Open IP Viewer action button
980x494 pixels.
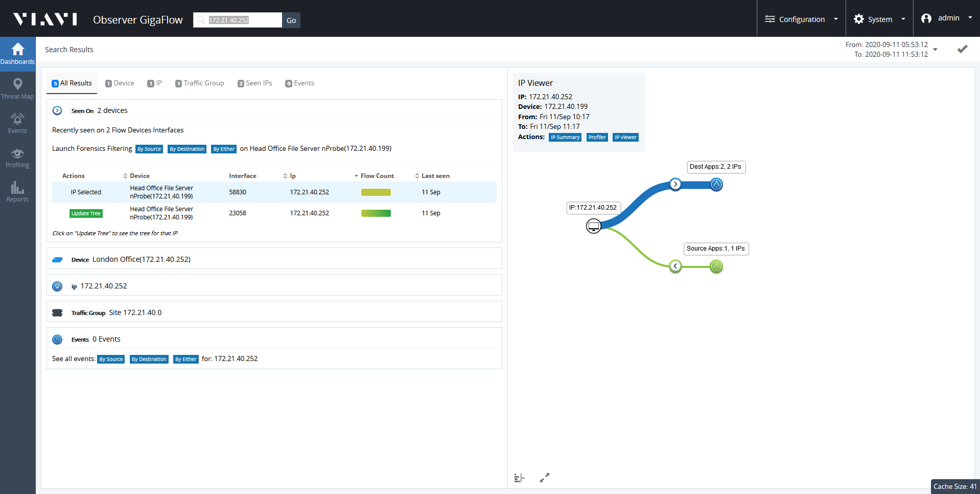click(625, 138)
